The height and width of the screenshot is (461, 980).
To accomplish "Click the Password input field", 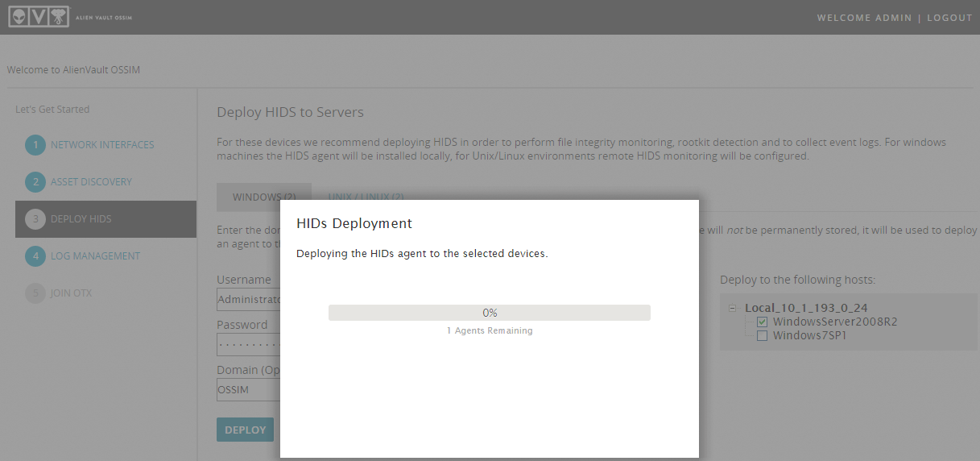I will [x=249, y=345].
